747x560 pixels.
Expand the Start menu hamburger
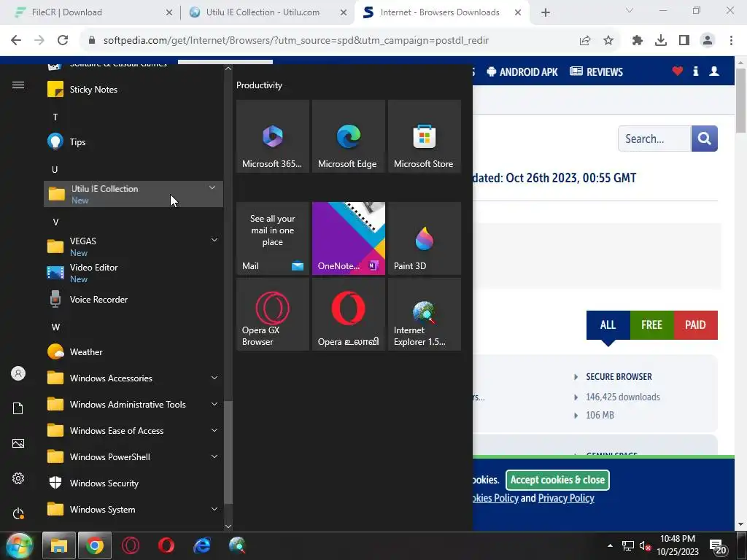(18, 85)
